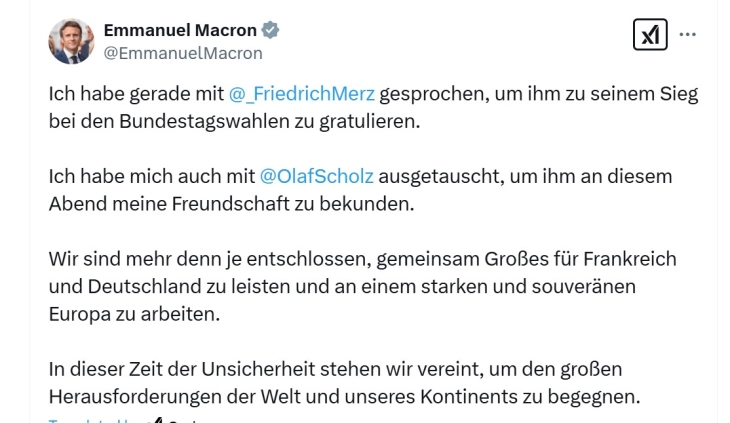Open the Grok explain-post icon
Screen dimensions: 730x423
(650, 34)
